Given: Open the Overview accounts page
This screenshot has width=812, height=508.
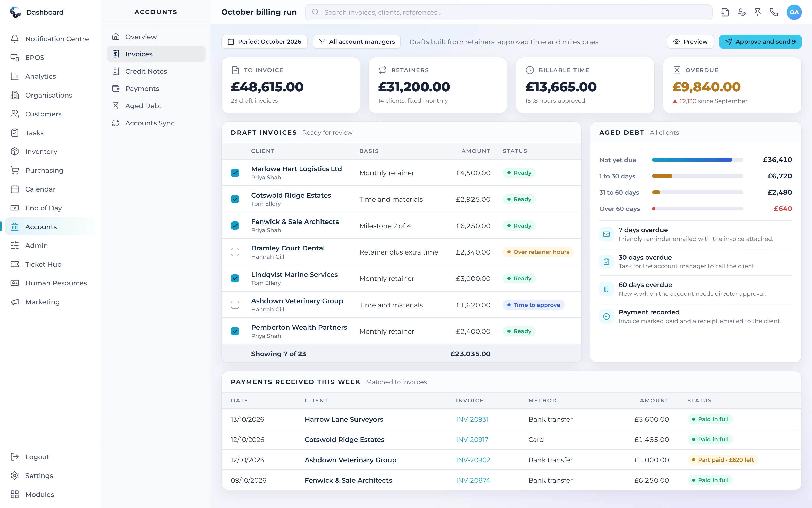Looking at the screenshot, I should pos(156,37).
